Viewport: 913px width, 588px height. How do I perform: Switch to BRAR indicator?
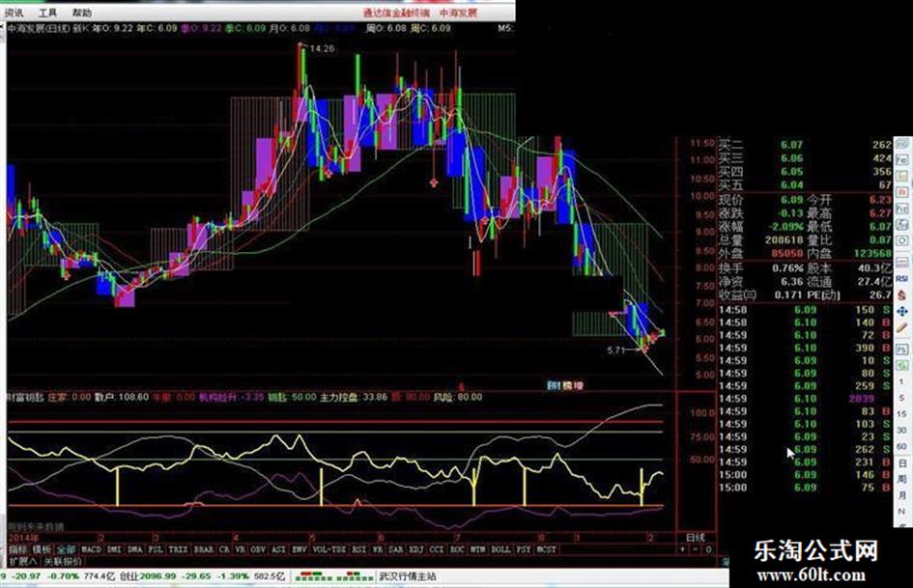point(204,549)
